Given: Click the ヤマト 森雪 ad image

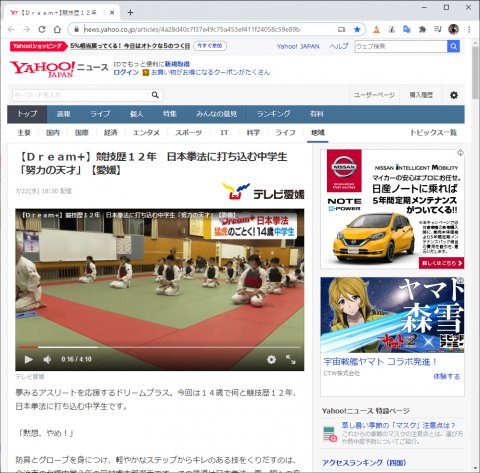Looking at the screenshot, I should [392, 315].
